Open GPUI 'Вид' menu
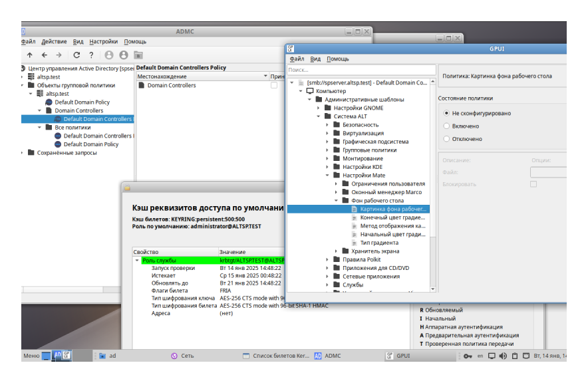The image size is (588, 383). point(315,59)
